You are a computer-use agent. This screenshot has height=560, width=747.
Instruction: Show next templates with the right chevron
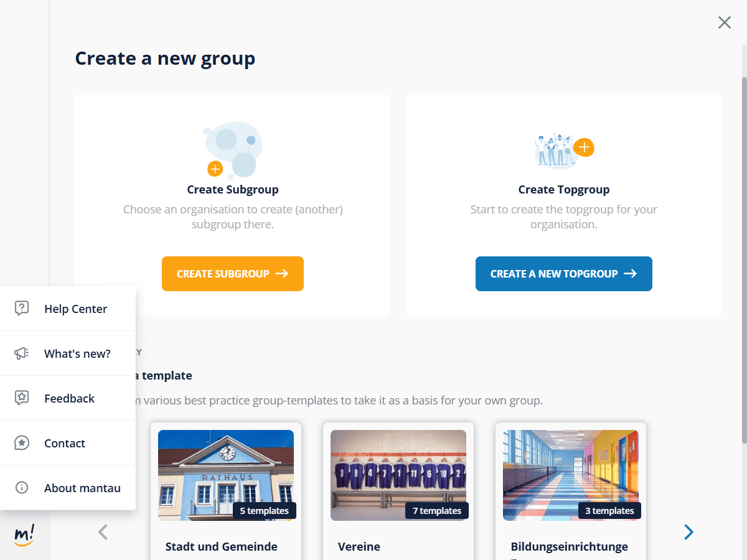point(688,532)
